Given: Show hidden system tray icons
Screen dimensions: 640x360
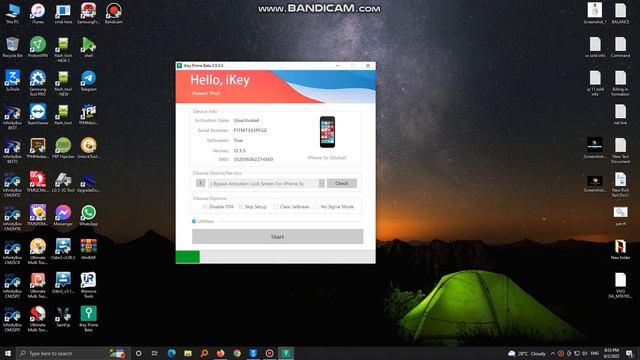Looking at the screenshot, I should coord(553,353).
